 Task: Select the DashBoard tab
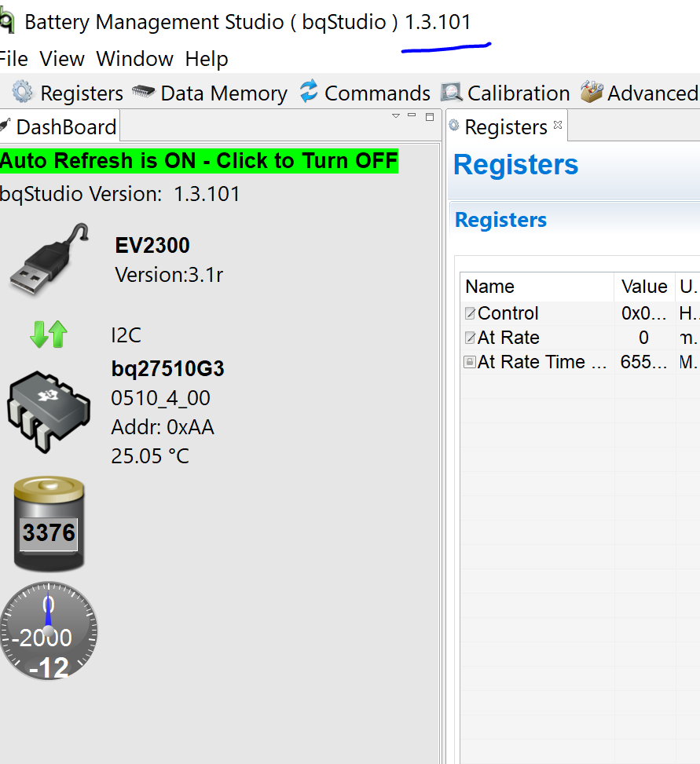tap(60, 126)
